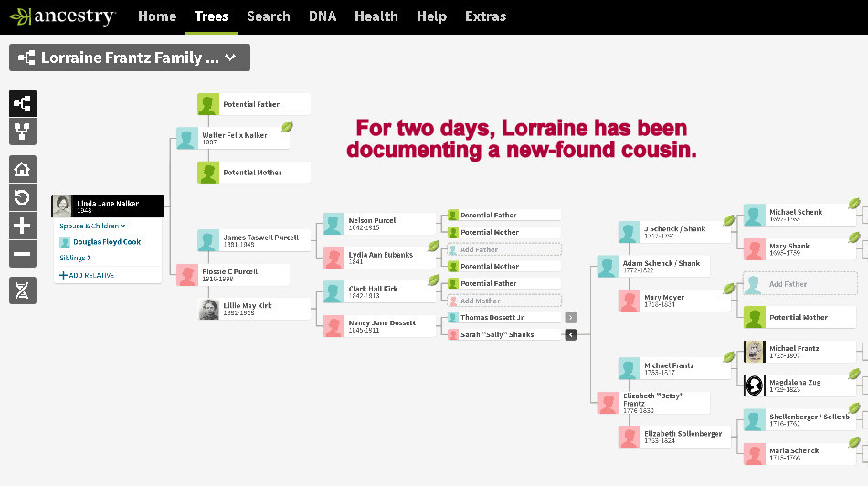This screenshot has width=868, height=486.
Task: Open the Lorraine Frantz Family tree dropdown
Action: click(x=129, y=58)
